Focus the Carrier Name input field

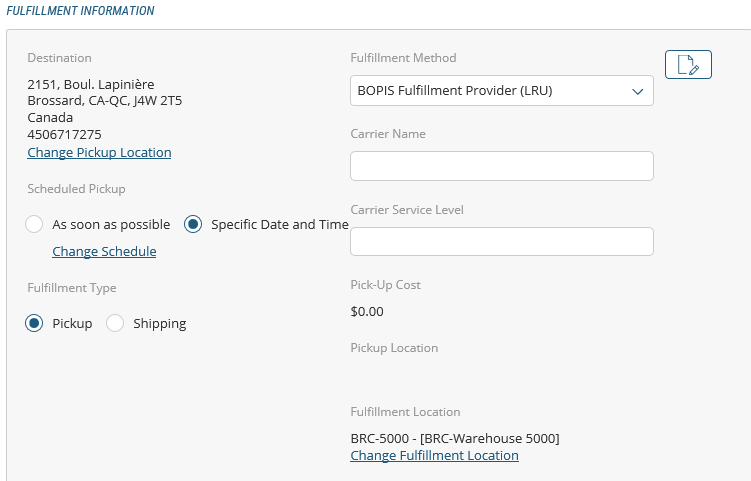[x=501, y=166]
